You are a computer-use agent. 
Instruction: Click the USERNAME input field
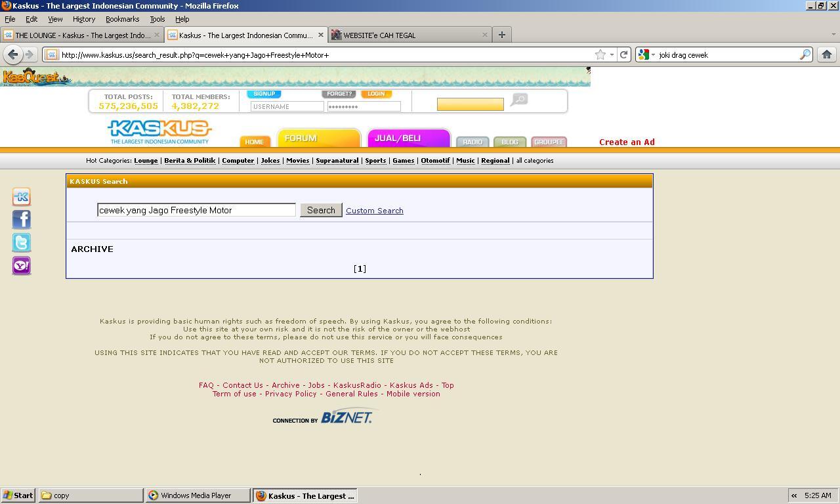coord(287,106)
